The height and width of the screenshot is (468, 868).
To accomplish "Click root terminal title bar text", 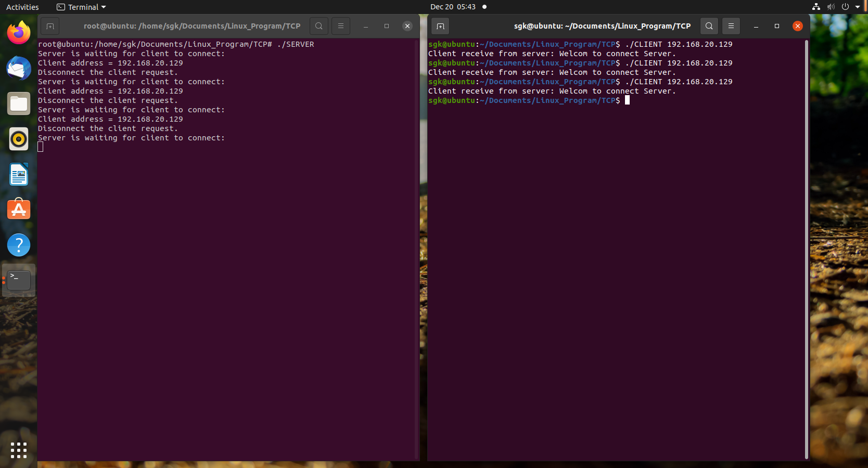I will coord(192,26).
